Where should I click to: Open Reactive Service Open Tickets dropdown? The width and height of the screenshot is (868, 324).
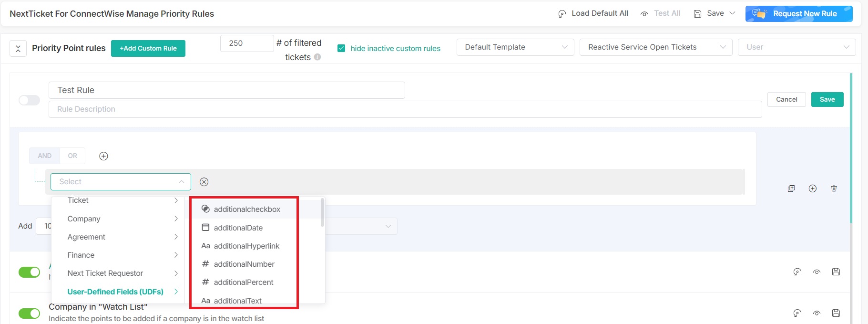(x=655, y=47)
